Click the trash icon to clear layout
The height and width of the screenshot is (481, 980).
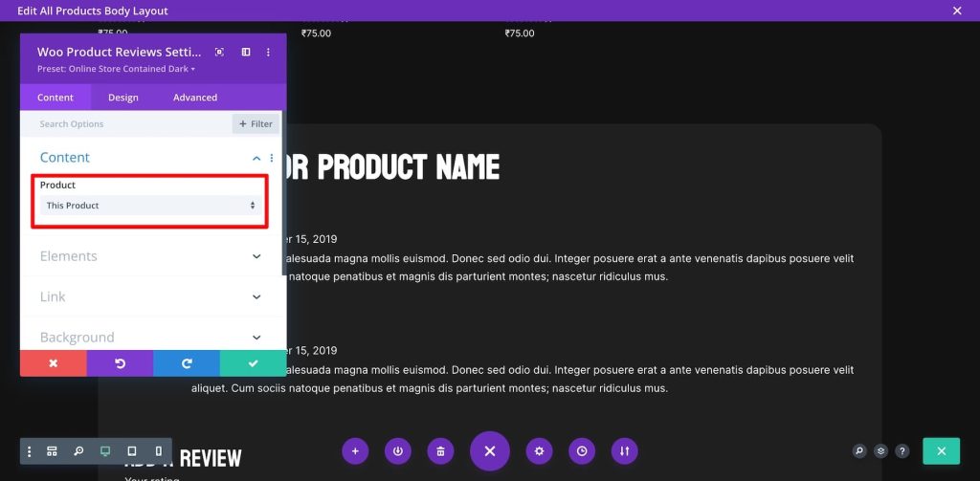point(439,451)
